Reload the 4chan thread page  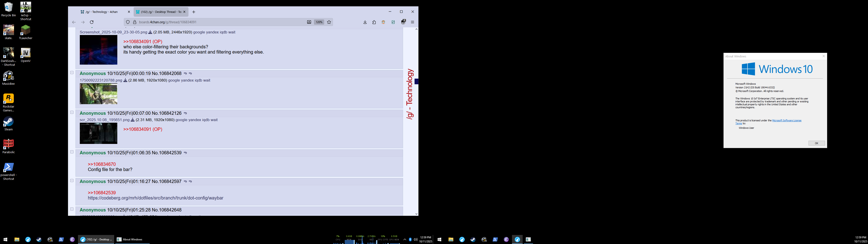tap(91, 22)
